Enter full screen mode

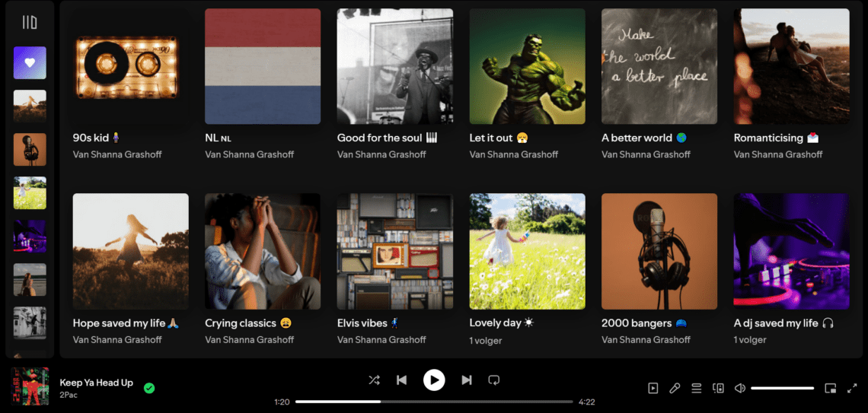(x=852, y=388)
